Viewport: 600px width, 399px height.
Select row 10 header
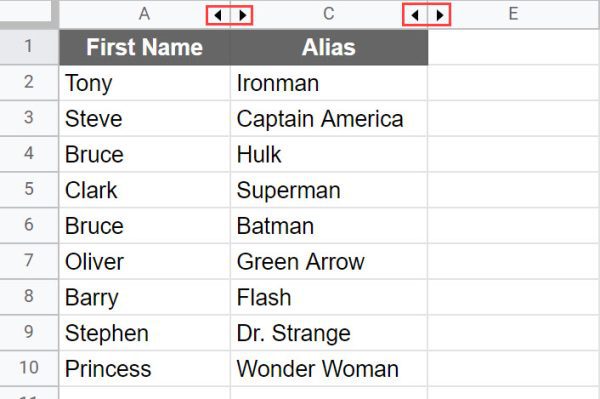coord(29,368)
